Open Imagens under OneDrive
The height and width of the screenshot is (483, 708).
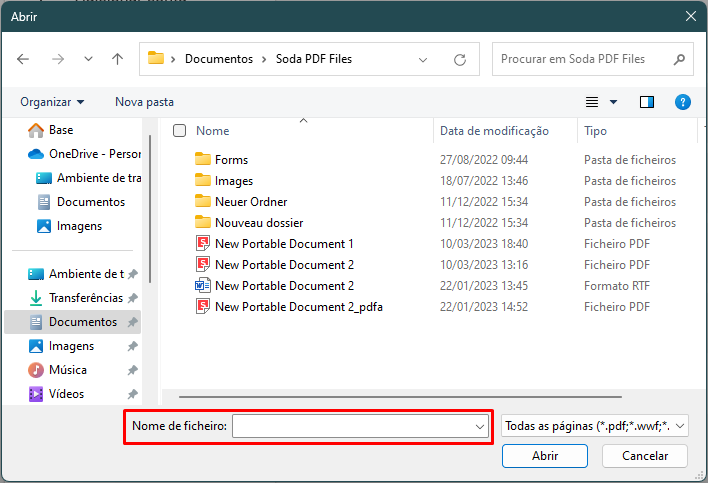pyautogui.click(x=70, y=226)
